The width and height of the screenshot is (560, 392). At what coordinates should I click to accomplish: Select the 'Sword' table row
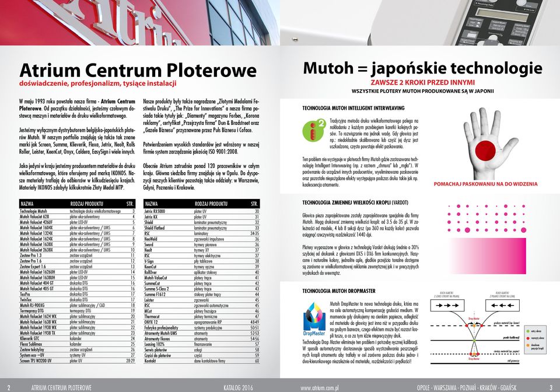201,244
